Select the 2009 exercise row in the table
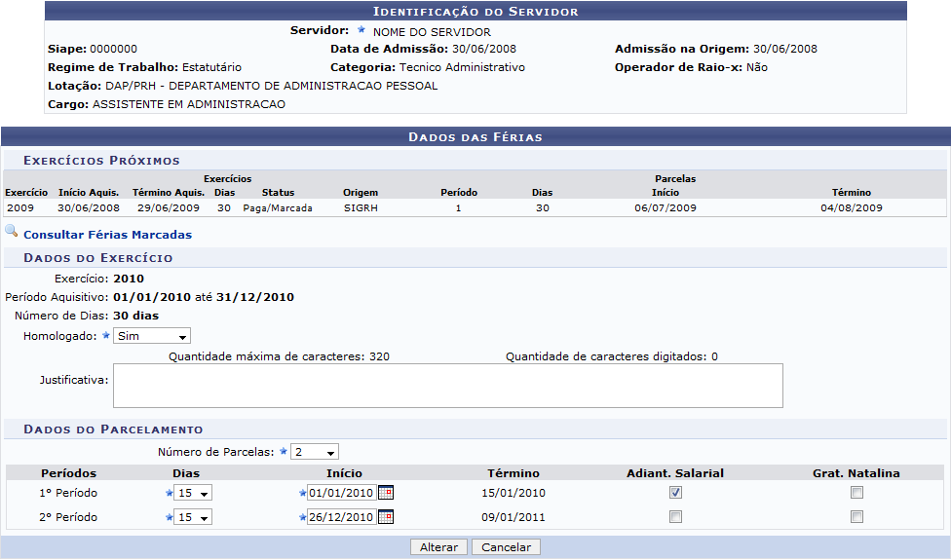951x560 pixels. click(x=19, y=207)
